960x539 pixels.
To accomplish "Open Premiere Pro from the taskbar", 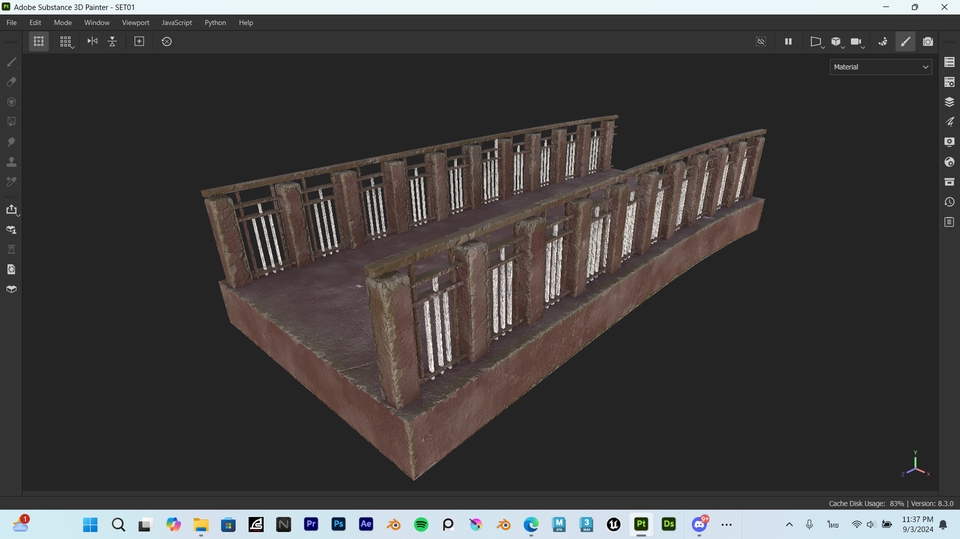I will [x=310, y=524].
